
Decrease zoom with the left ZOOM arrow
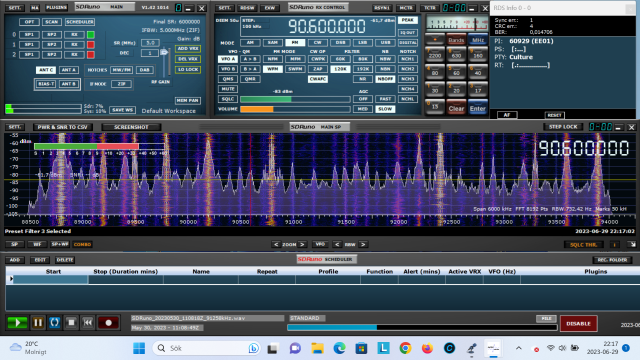276,244
